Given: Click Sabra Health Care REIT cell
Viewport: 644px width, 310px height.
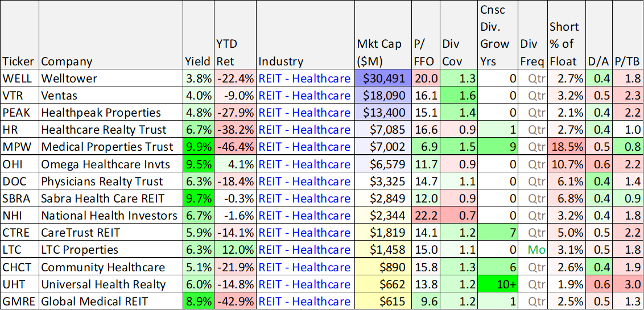Looking at the screenshot, I should tap(111, 199).
